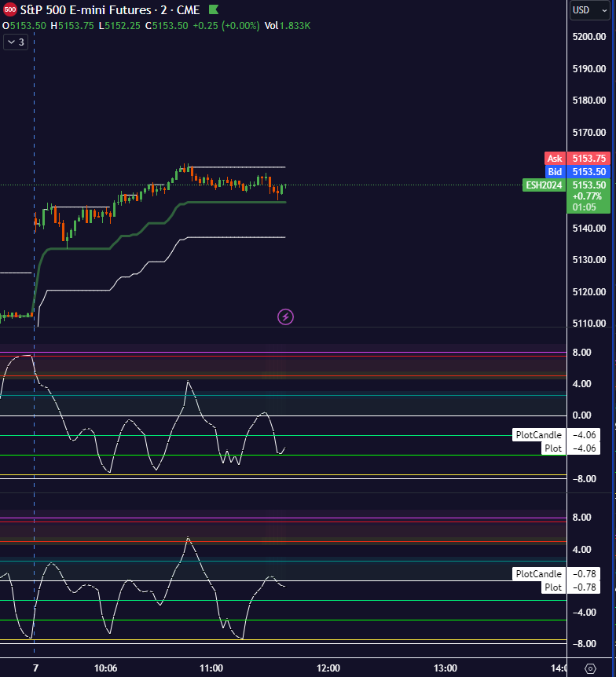Open the USD currency dropdown

click(590, 10)
